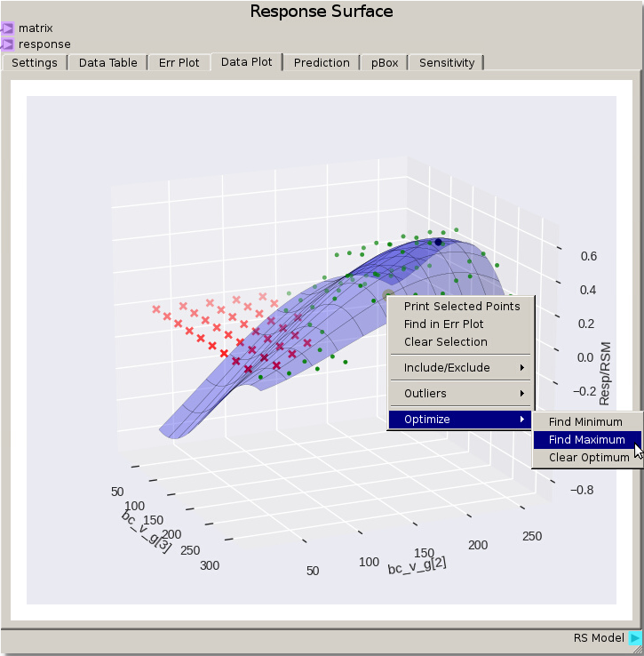This screenshot has height=656, width=644.
Task: Select the Data Plot tab
Action: tap(246, 62)
